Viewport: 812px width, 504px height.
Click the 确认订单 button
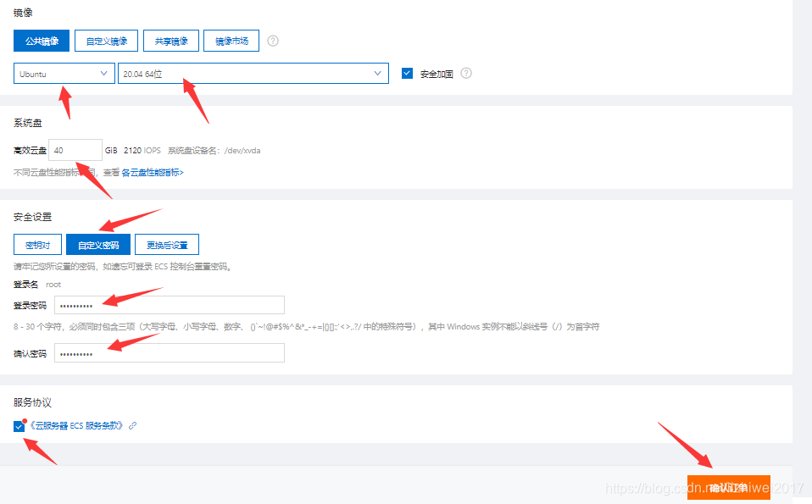[729, 487]
